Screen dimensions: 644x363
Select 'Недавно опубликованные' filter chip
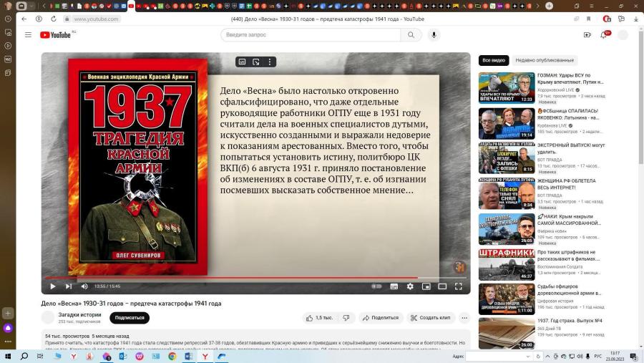coord(545,60)
